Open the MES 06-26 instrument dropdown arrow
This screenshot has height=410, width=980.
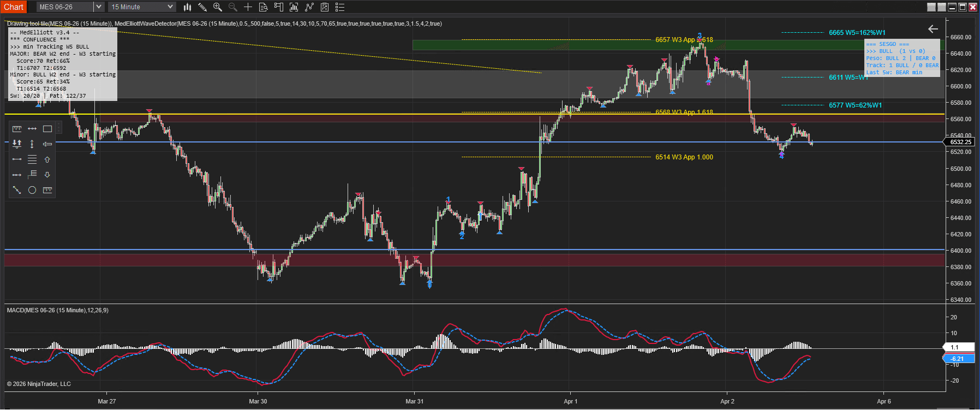[x=99, y=7]
